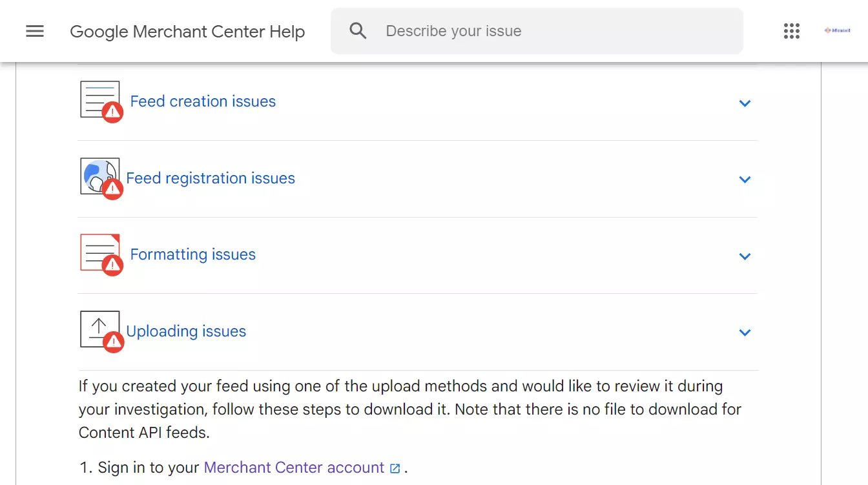This screenshot has height=485, width=868.
Task: Follow the Merchant Center account link
Action: (294, 468)
